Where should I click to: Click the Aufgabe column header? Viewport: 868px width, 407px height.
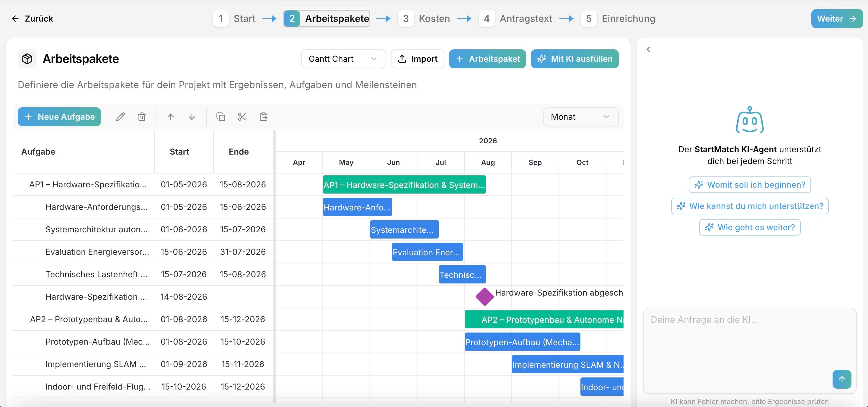click(x=84, y=152)
